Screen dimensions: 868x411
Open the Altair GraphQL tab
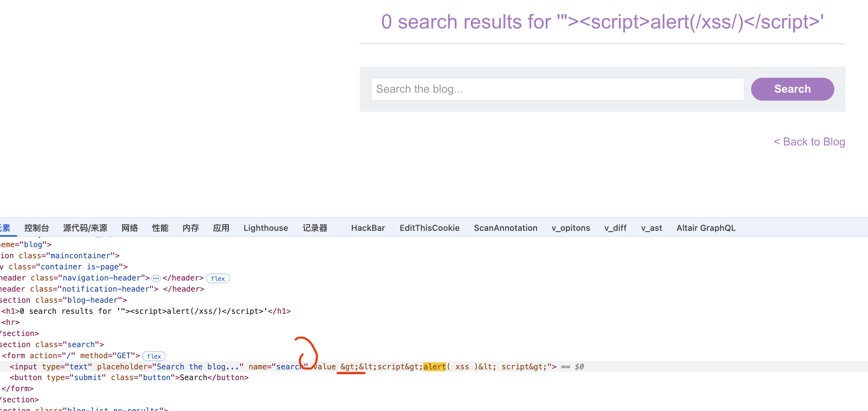tap(706, 228)
